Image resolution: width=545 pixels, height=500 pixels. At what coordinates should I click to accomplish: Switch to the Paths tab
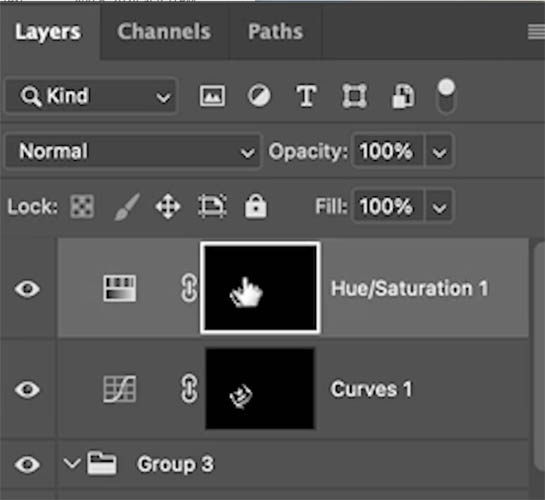[x=275, y=32]
